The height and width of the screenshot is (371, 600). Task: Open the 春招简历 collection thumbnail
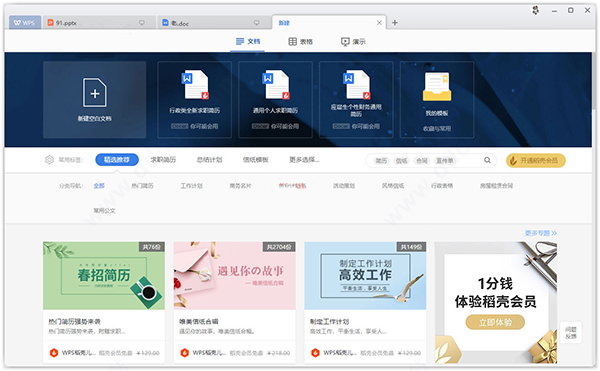point(104,275)
